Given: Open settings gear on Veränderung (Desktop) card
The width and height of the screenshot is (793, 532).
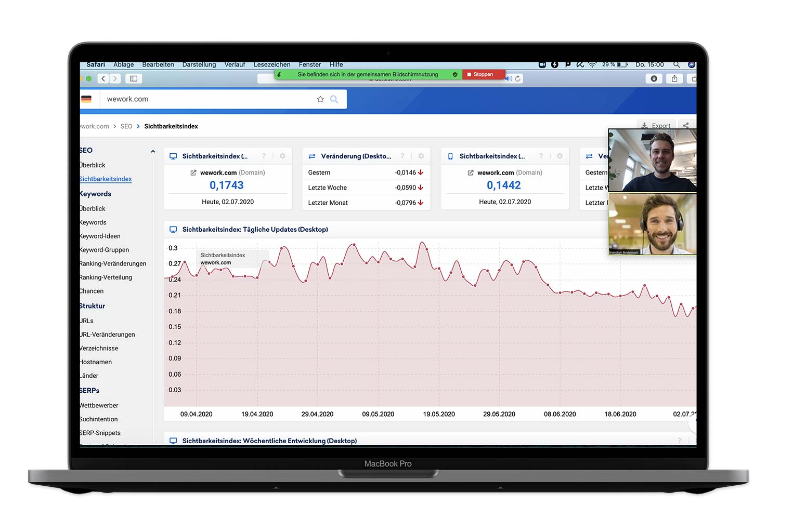Looking at the screenshot, I should coord(421,156).
